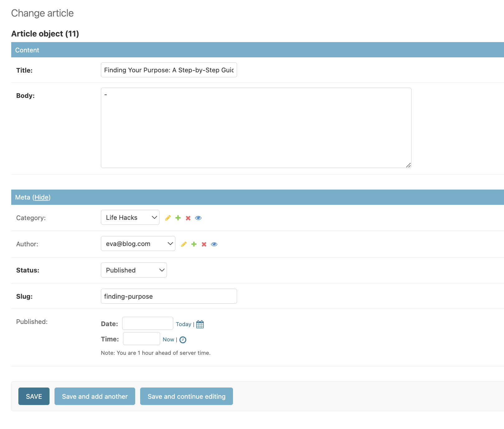The image size is (504, 429).
Task: Open the Status dropdown
Action: click(x=134, y=270)
